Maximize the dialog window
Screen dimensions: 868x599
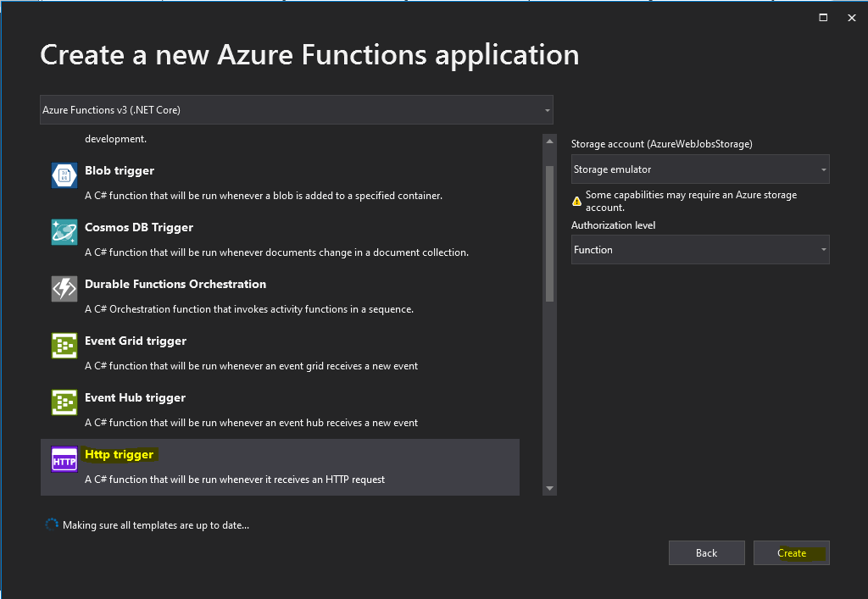tap(823, 18)
